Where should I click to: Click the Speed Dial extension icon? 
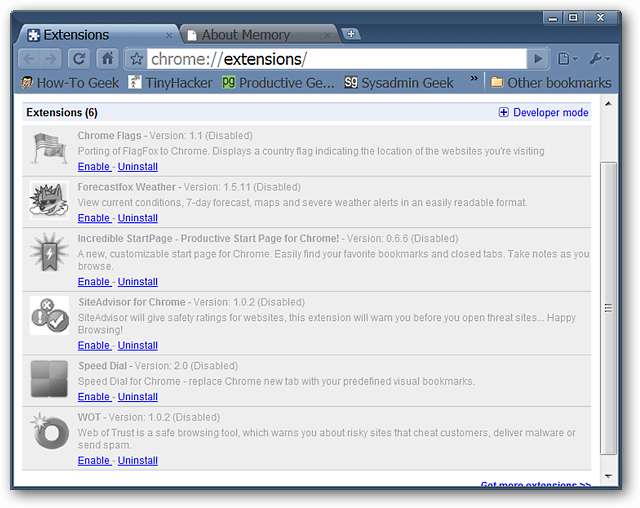(49, 379)
